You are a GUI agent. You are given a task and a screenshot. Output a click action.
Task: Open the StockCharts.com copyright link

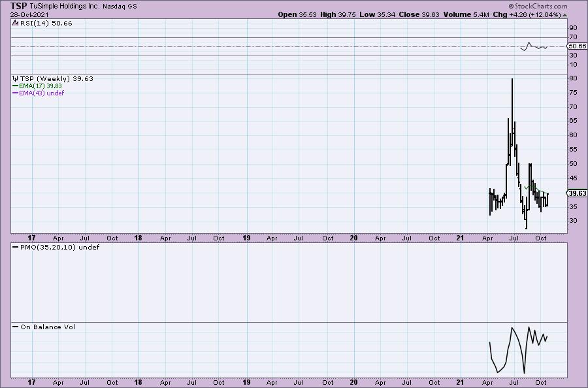coord(538,6)
